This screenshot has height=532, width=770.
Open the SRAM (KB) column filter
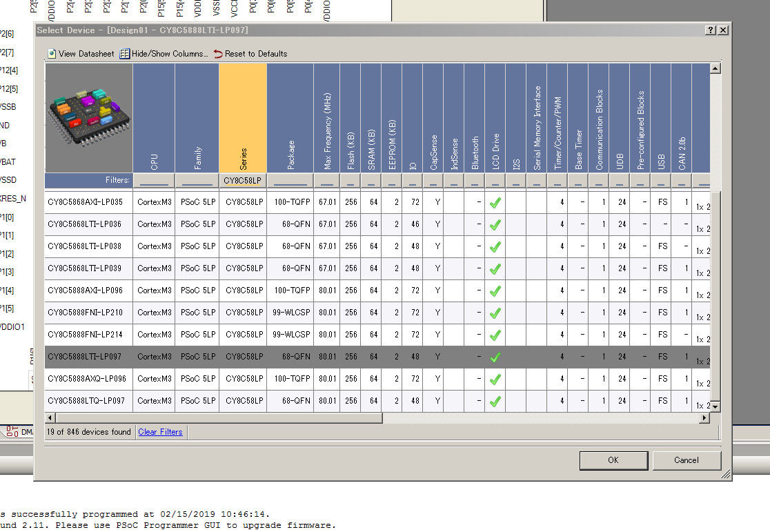(x=371, y=181)
